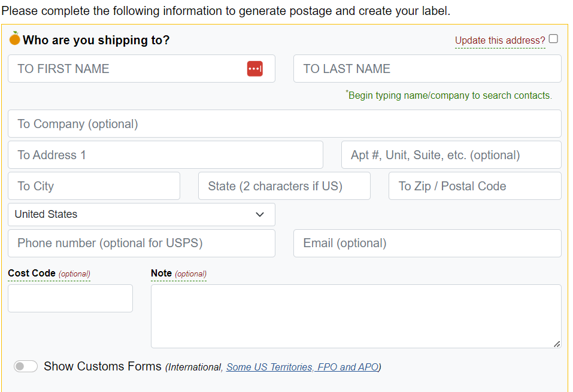
Task: Click the To City field
Action: tap(94, 186)
